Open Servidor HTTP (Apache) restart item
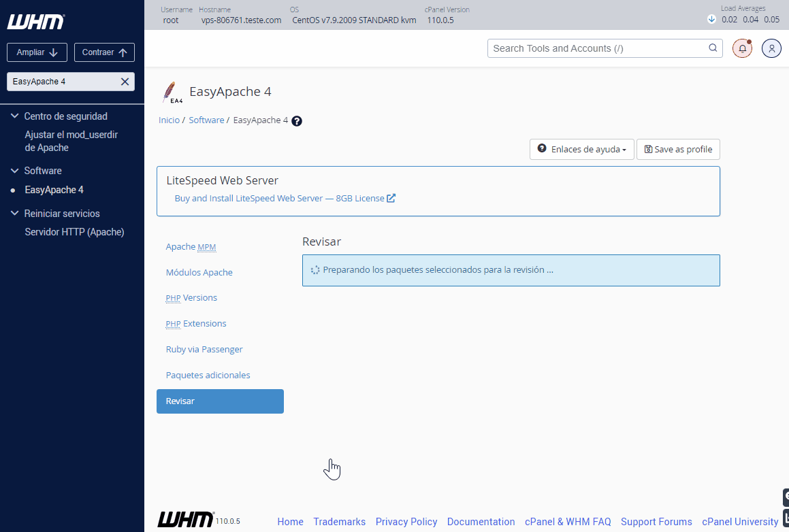The width and height of the screenshot is (789, 532). pos(74,232)
